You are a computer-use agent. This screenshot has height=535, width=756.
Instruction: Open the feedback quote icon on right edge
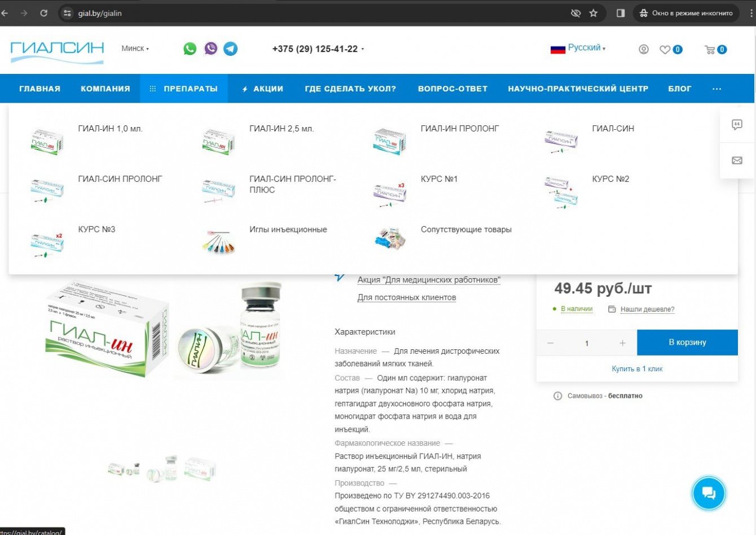click(x=737, y=125)
